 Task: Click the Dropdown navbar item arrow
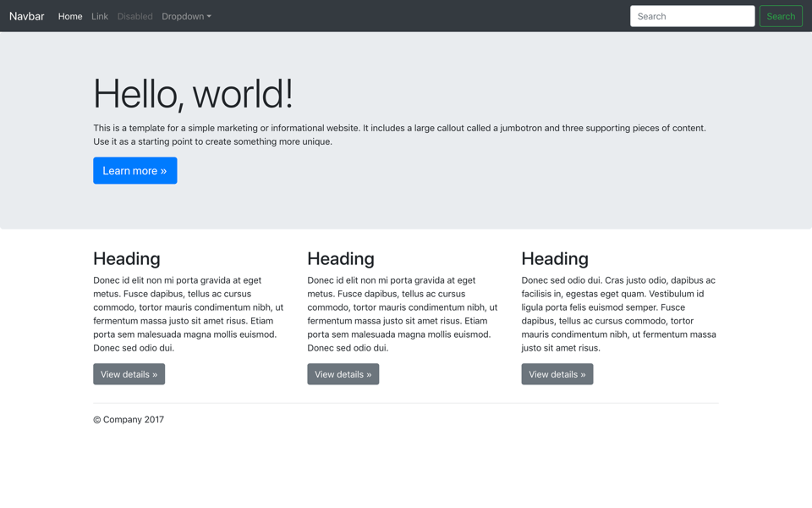(x=209, y=15)
